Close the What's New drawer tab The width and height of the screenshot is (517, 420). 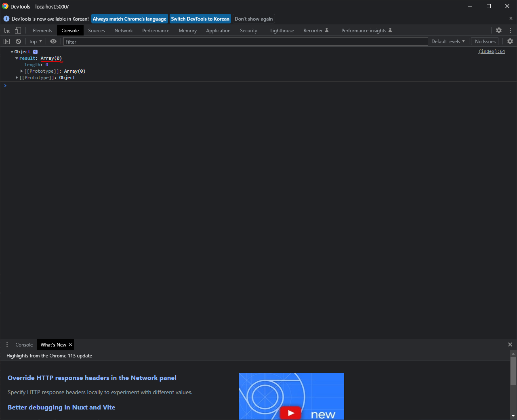point(70,344)
